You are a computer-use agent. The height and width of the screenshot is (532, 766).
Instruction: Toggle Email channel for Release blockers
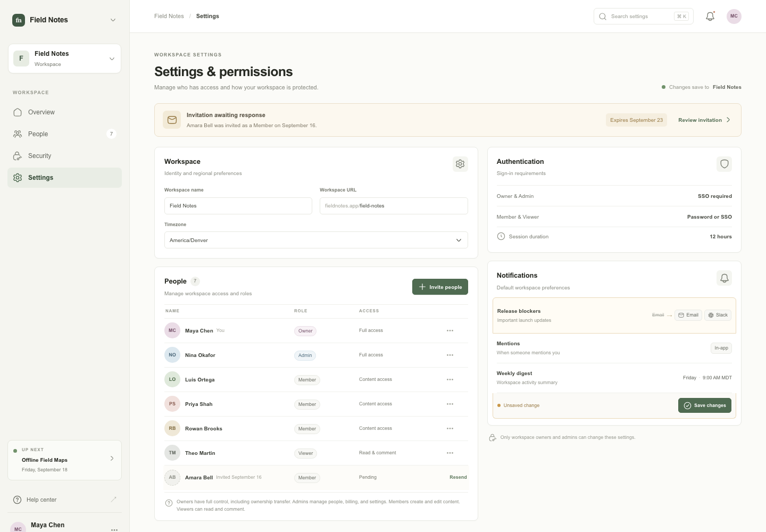tap(688, 315)
